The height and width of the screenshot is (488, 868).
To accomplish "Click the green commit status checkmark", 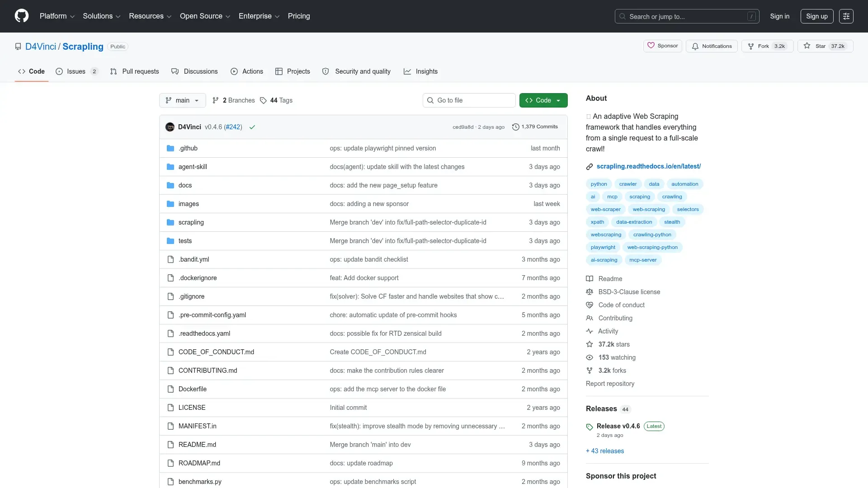I will [252, 127].
